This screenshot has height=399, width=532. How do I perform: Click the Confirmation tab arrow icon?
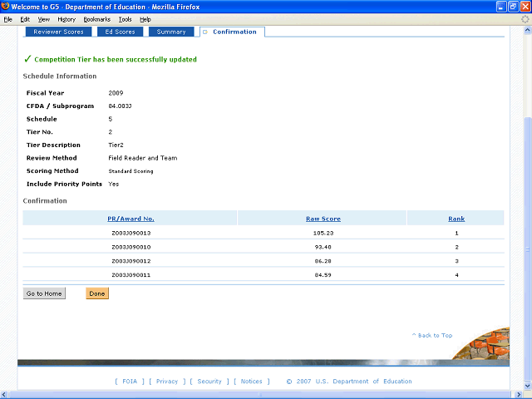pyautogui.click(x=205, y=32)
